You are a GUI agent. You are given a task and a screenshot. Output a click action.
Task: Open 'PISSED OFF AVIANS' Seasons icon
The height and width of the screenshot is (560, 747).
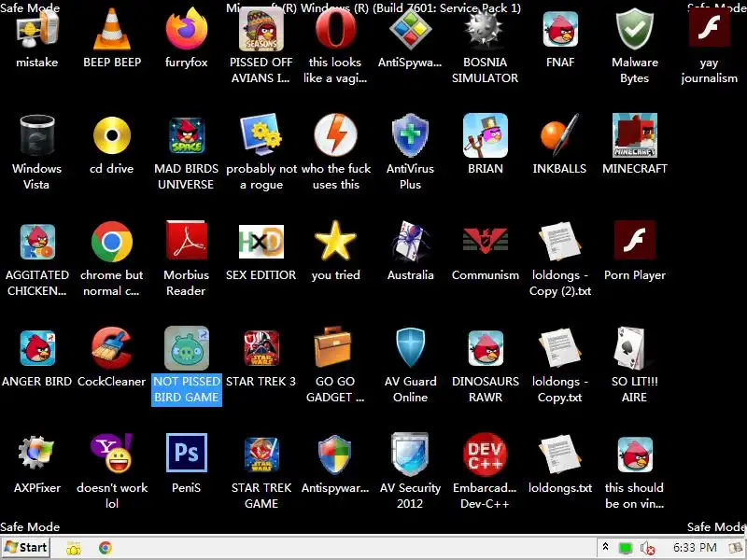pos(261,30)
